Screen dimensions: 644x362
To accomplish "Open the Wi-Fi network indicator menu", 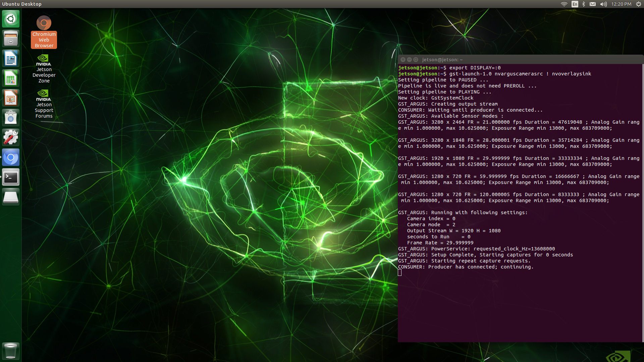I will pos(564,4).
